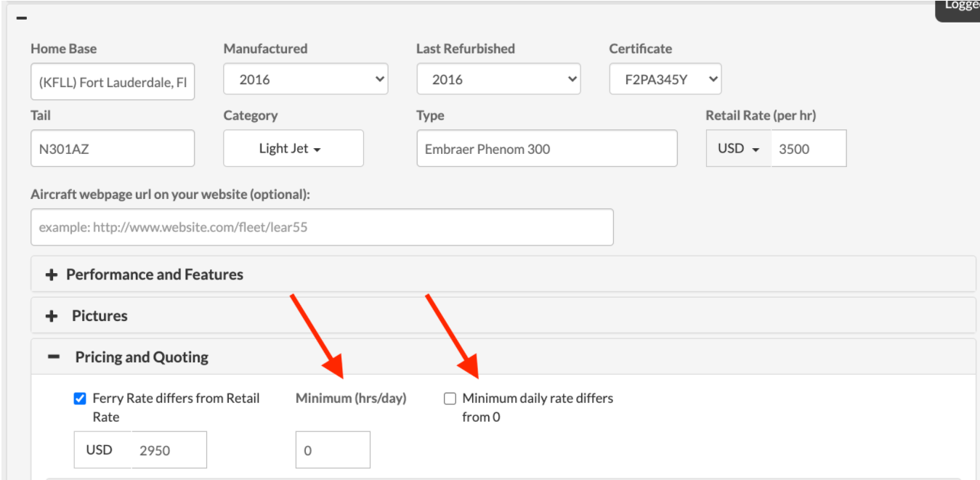This screenshot has height=480, width=980.
Task: Enable Minimum daily rate differs checkbox
Action: pyautogui.click(x=450, y=399)
